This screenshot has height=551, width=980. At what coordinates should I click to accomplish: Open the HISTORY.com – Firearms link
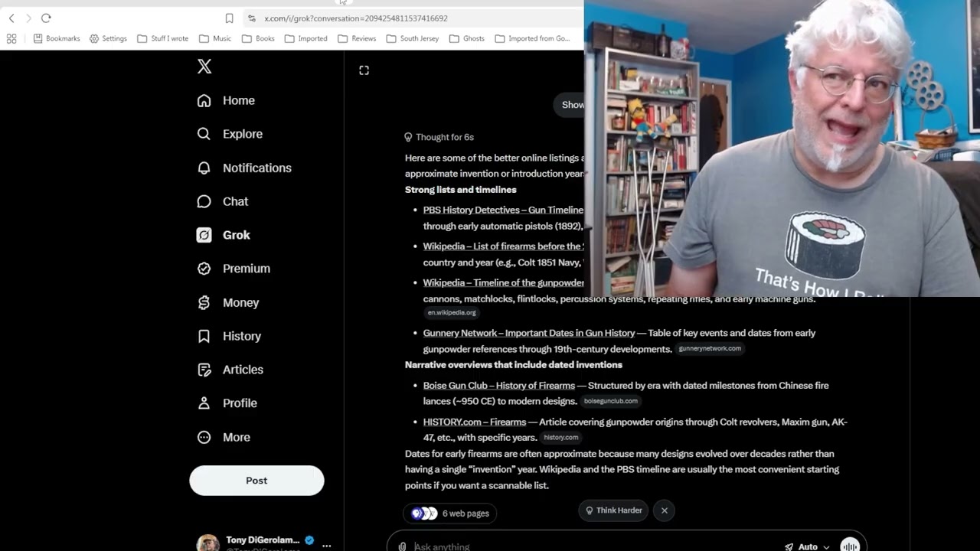point(475,422)
